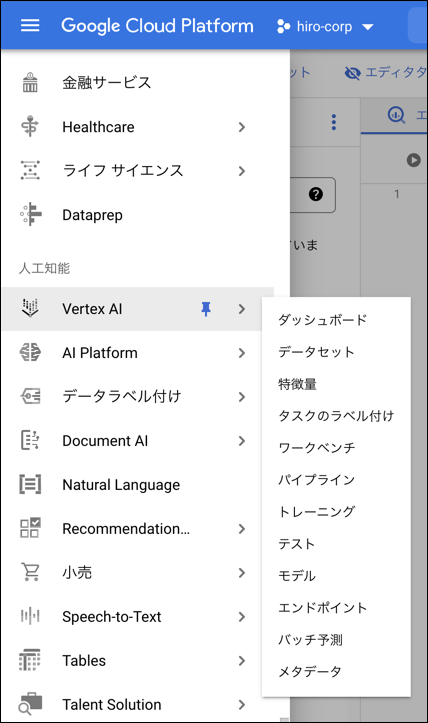
Task: Expand the AI Platform submenu chevron
Action: 242,353
